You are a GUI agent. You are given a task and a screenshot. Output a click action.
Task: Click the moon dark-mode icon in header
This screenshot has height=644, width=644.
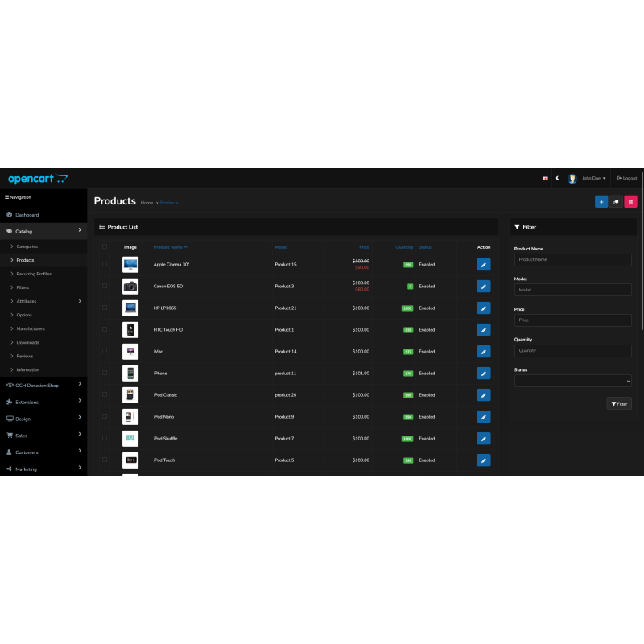coord(558,178)
